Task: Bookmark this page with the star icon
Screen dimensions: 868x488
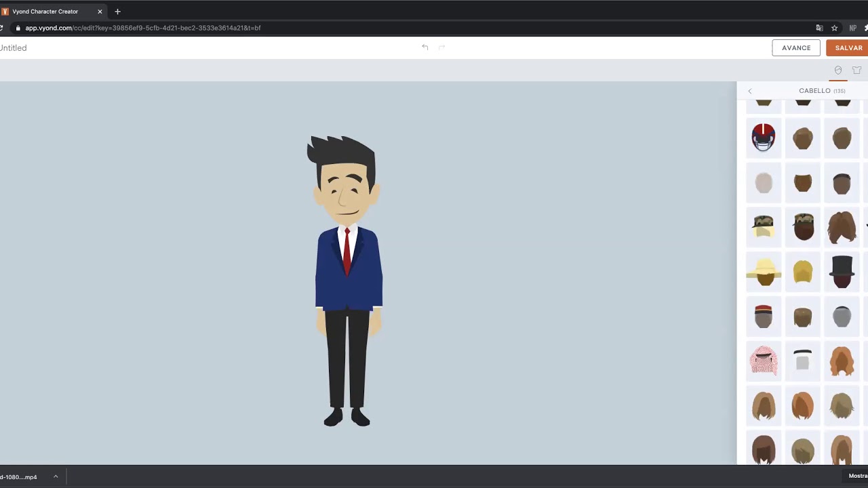Action: point(835,28)
